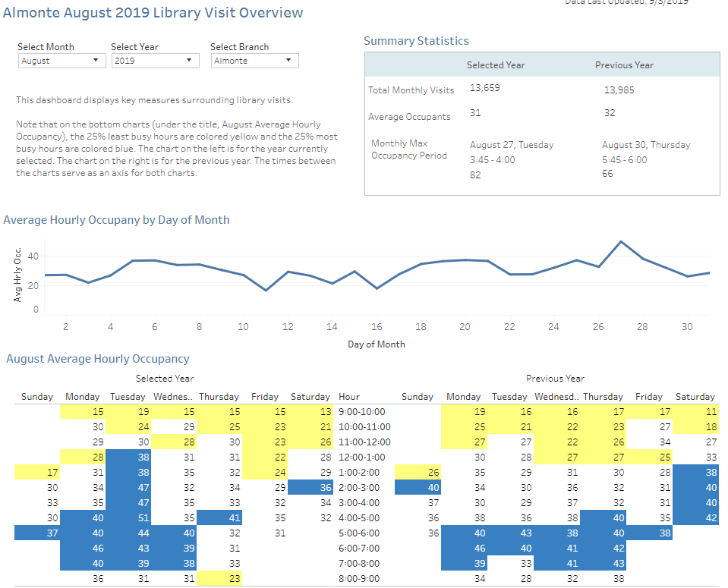728x588 pixels.
Task: Click the 'Average Occupants' row label
Action: click(409, 117)
